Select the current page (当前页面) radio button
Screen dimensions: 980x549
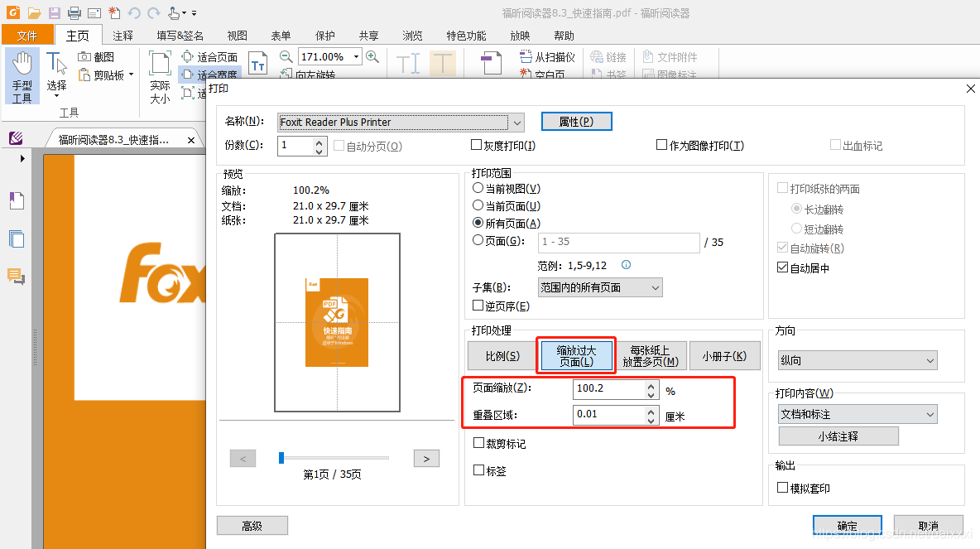(x=478, y=205)
